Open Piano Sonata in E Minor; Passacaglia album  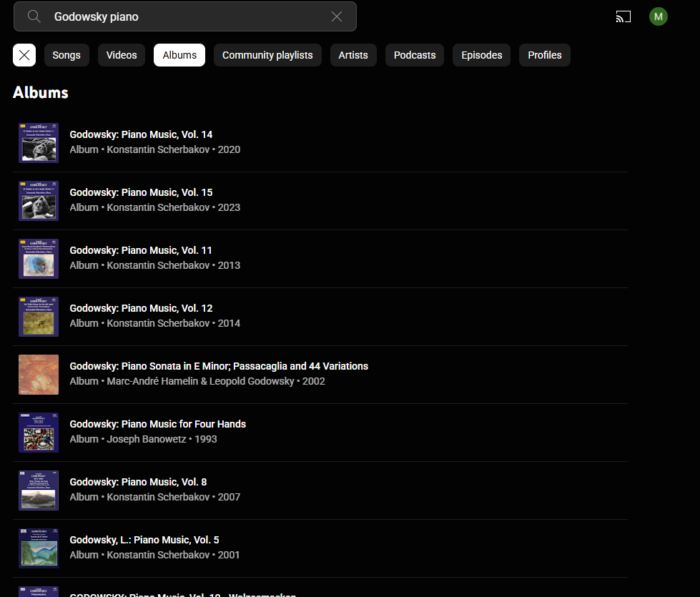(x=219, y=366)
